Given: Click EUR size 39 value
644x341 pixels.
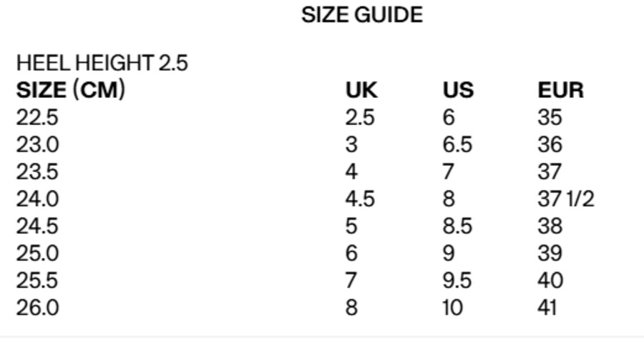Looking at the screenshot, I should click(550, 253).
